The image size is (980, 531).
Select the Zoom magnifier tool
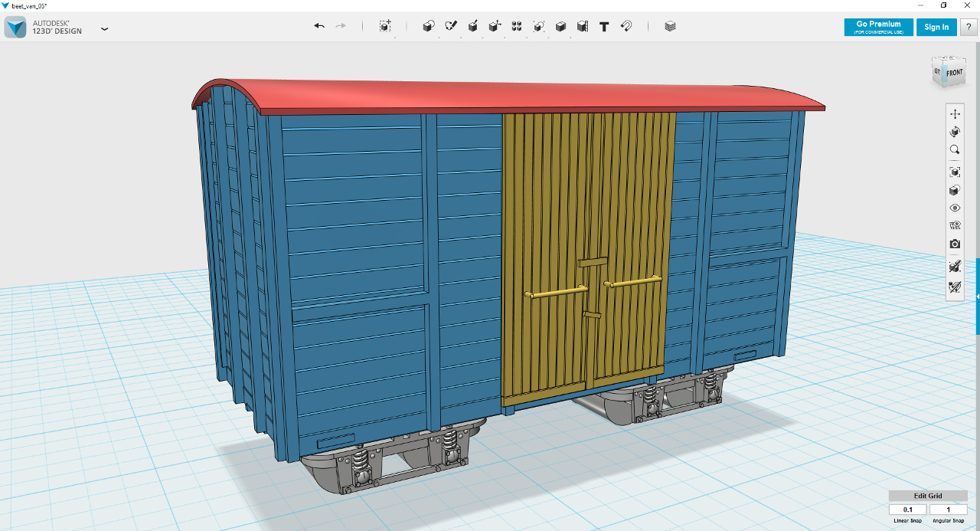tap(955, 150)
